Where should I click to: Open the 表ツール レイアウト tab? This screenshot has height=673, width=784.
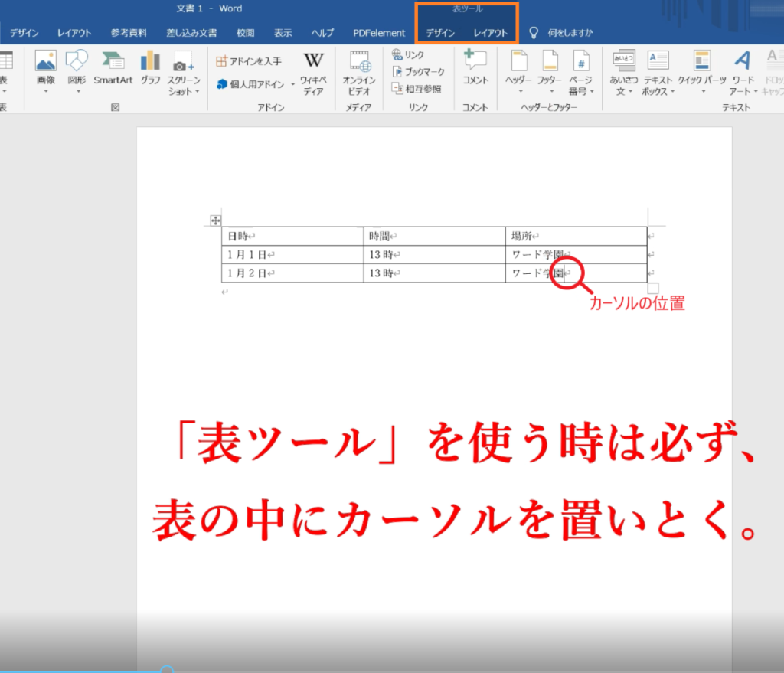click(490, 33)
